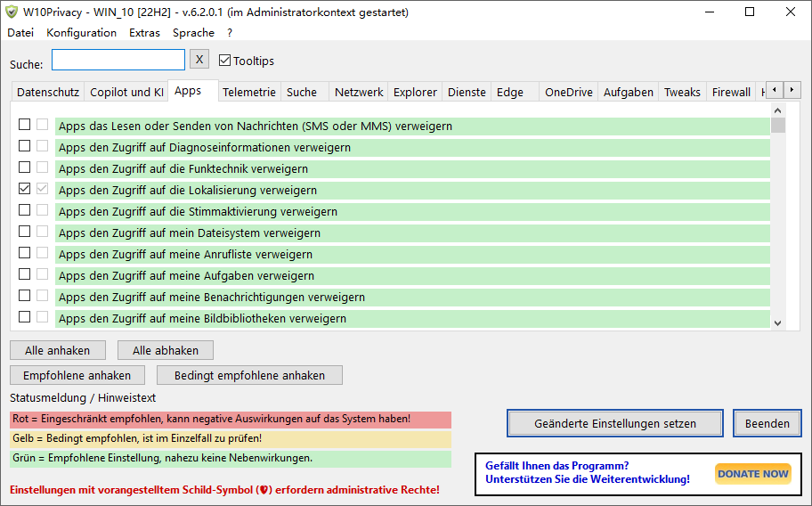
Task: Click the W10Privacy shield icon in title bar
Action: click(12, 12)
